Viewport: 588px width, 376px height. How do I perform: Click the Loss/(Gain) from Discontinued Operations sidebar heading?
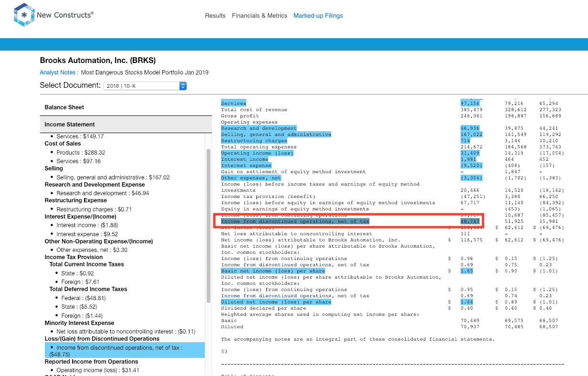(x=102, y=339)
